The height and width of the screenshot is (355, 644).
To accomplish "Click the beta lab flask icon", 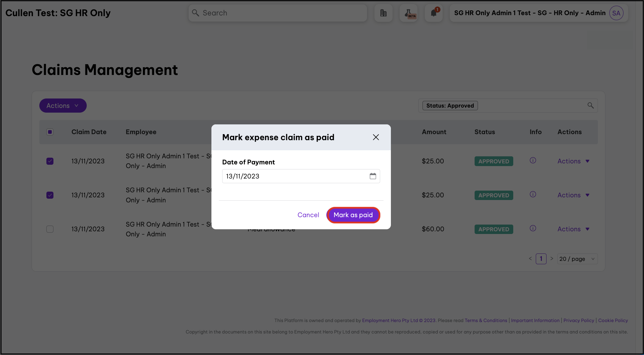I will pos(408,13).
